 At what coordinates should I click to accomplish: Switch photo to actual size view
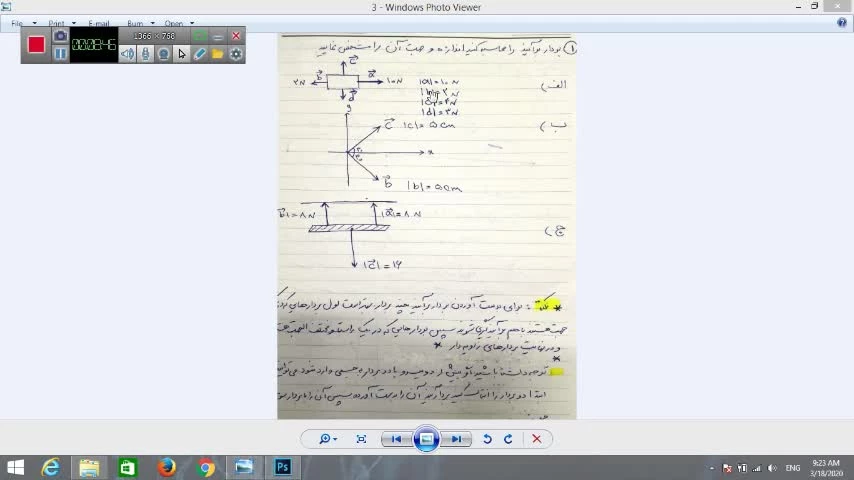(x=361, y=439)
